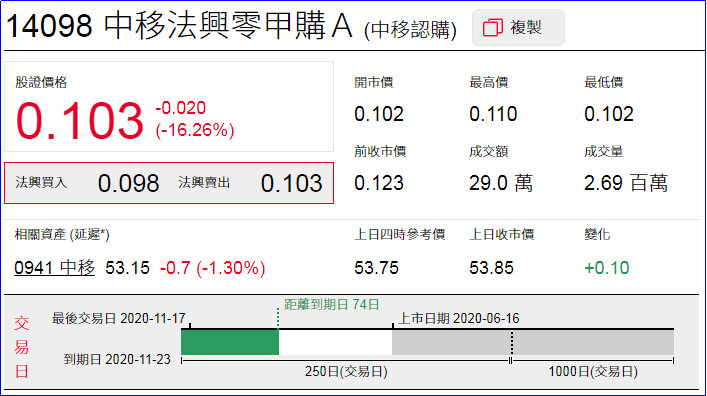Click the warrant price 0.103 in red
Screen dimensions: 707x396
80,120
